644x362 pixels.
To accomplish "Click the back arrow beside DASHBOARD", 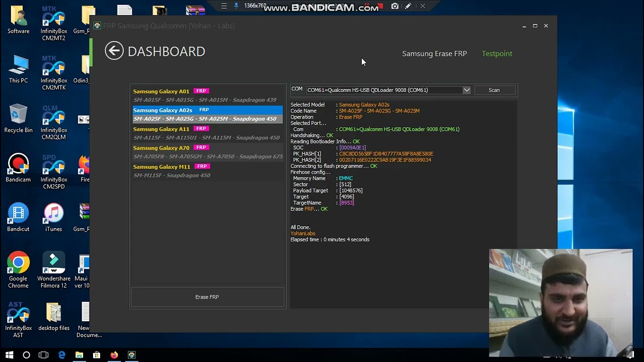I will point(114,51).
